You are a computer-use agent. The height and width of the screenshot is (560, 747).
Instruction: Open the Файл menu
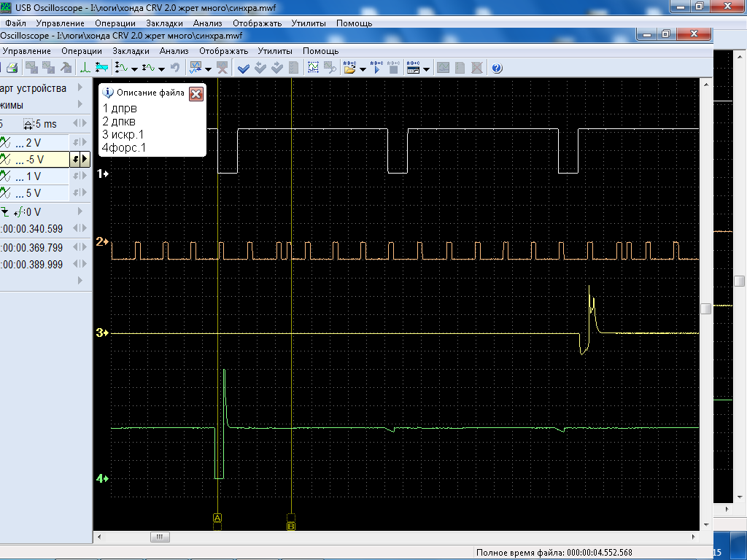pyautogui.click(x=16, y=23)
